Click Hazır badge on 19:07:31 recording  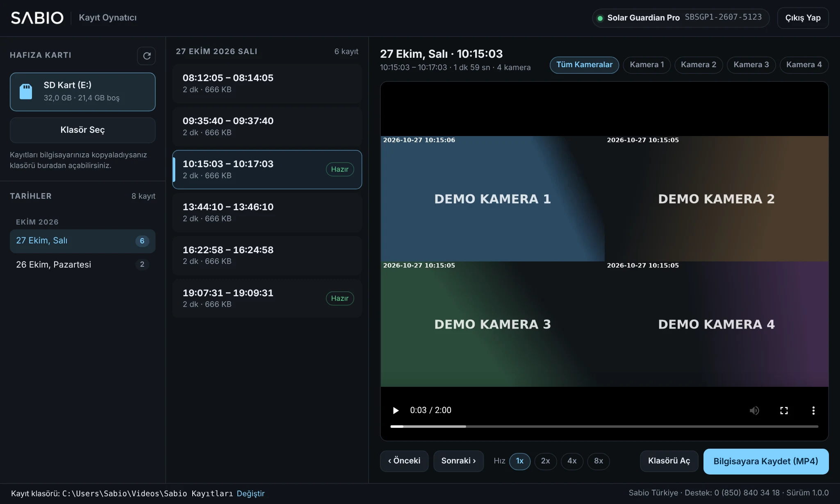(340, 298)
